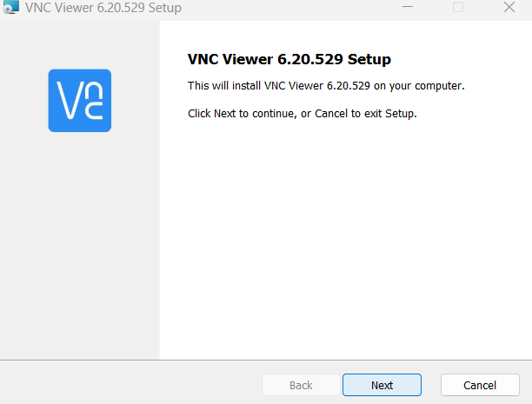Click the disabled Back button
Image resolution: width=532 pixels, height=404 pixels.
point(301,385)
